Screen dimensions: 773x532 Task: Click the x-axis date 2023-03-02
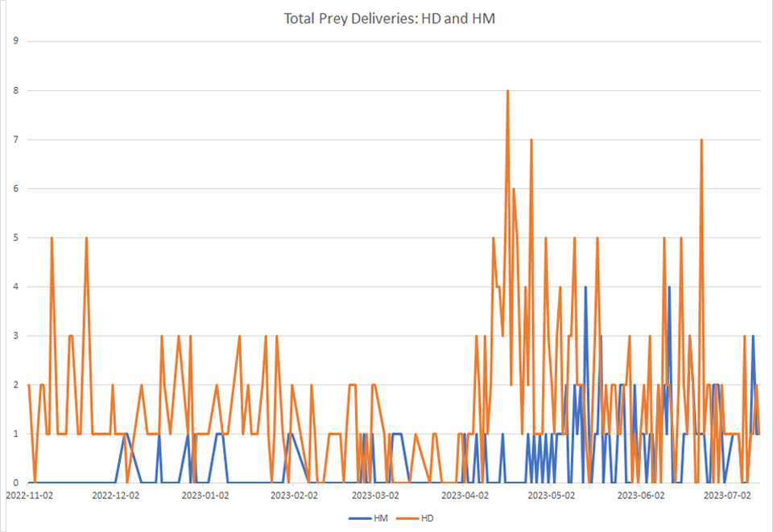pos(375,495)
